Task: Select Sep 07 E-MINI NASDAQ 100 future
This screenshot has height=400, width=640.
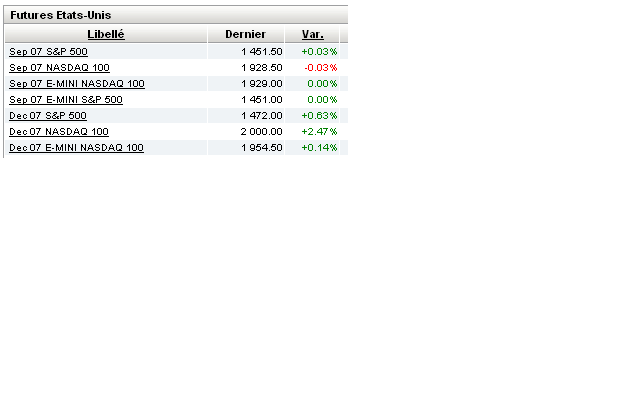Action: 76,83
